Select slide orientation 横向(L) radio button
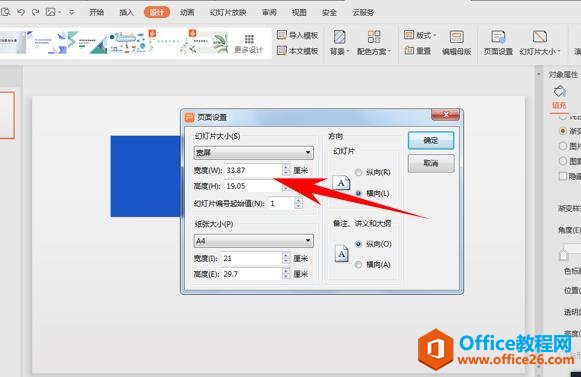 coord(358,193)
